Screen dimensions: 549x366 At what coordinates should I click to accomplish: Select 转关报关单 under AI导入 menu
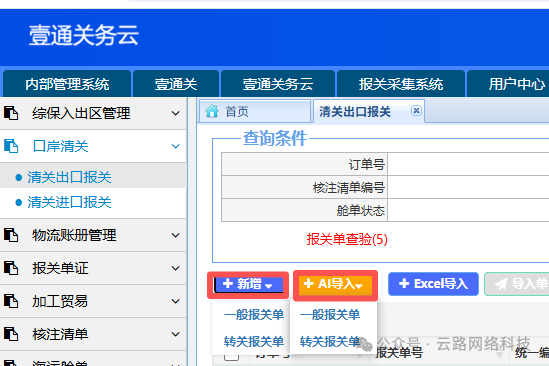pos(330,341)
